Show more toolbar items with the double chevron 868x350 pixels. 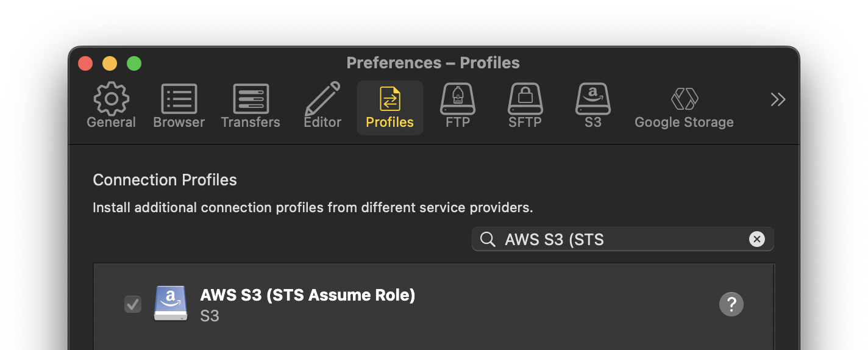click(x=778, y=99)
